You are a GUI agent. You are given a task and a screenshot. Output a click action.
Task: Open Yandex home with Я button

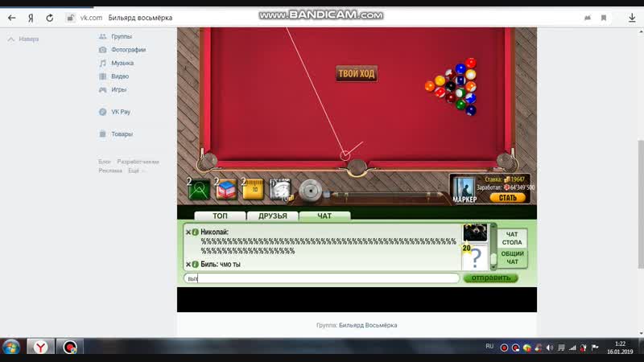(x=31, y=18)
